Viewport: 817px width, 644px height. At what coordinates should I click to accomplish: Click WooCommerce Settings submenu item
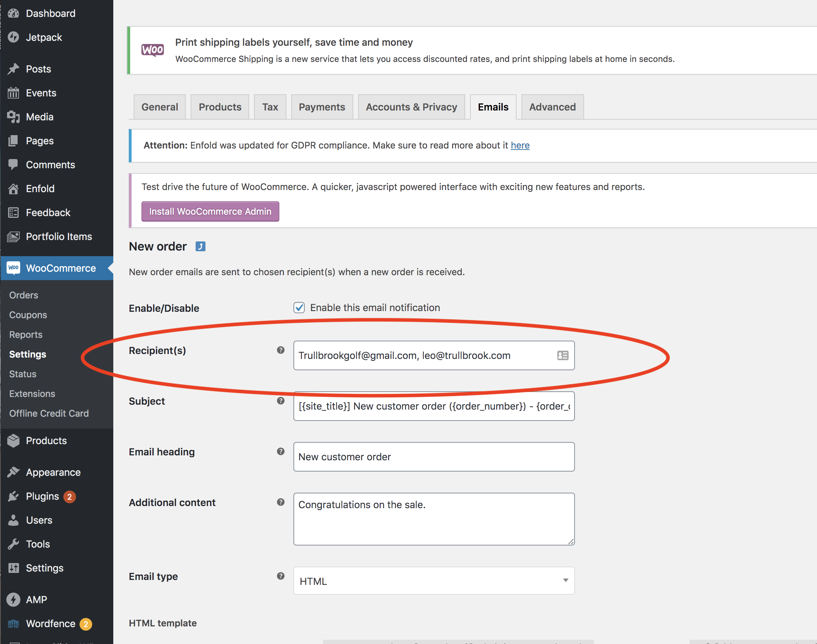click(x=27, y=354)
